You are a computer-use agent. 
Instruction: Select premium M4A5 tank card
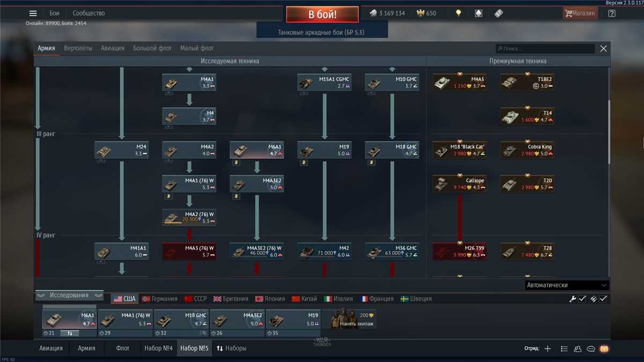[x=460, y=83]
